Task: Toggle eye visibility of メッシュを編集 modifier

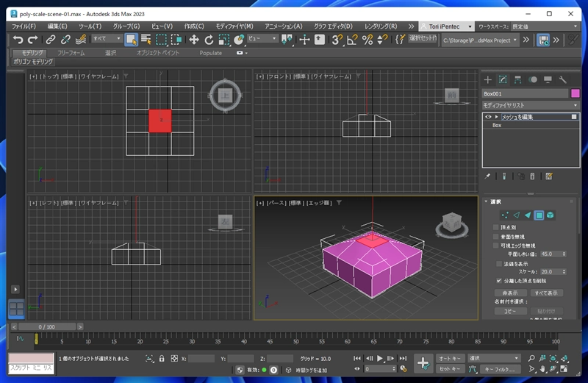Action: 488,117
